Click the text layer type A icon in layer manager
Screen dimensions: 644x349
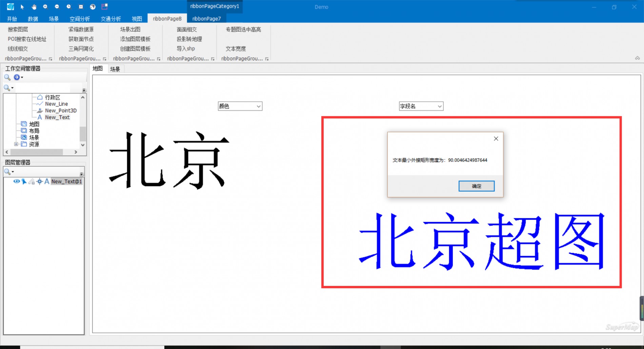47,181
